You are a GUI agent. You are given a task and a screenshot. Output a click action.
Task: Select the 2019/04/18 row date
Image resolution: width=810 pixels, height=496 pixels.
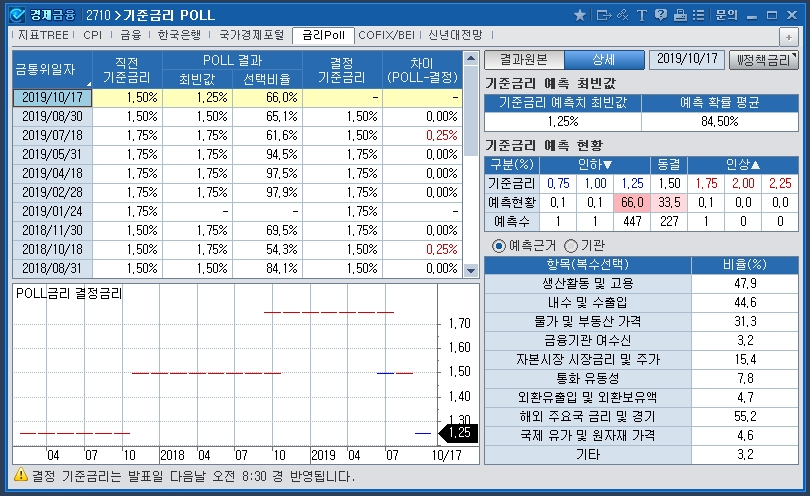coord(52,174)
